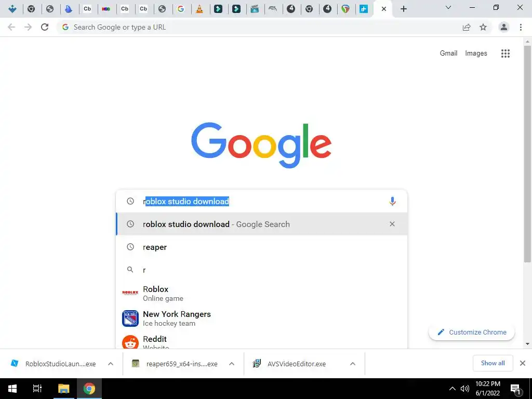Expand AVSVideoEditor download options
This screenshot has height=399, width=532.
click(353, 364)
